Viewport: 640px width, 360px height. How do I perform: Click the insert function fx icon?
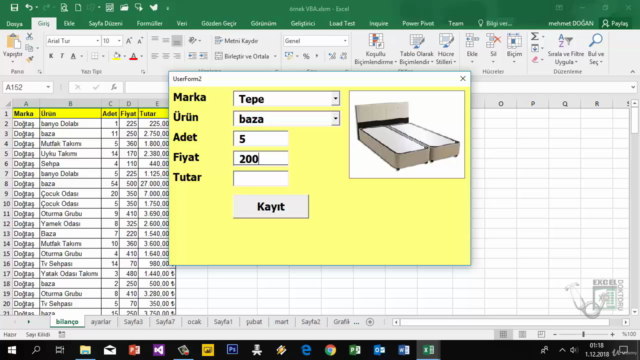[114, 87]
